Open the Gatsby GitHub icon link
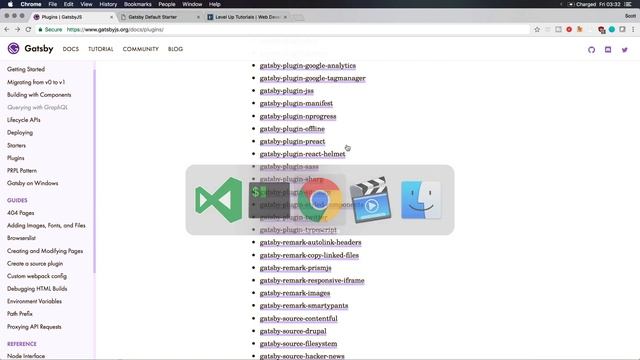 591,49
